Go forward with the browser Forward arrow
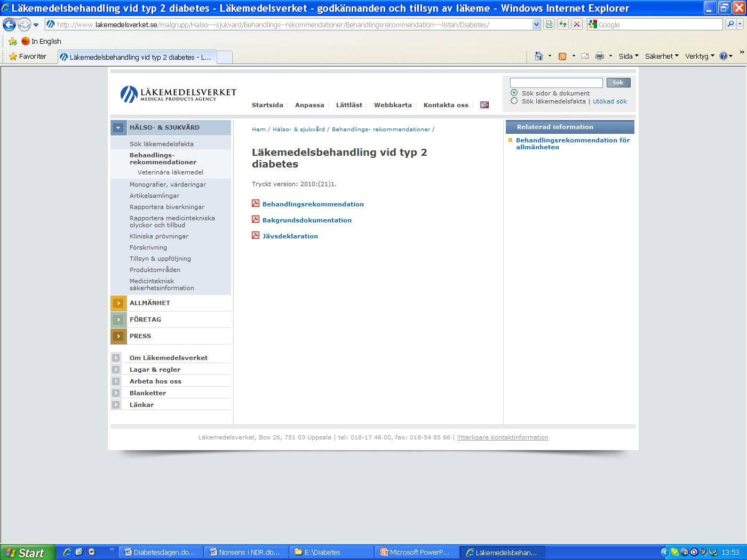The width and height of the screenshot is (747, 560). 24,25
